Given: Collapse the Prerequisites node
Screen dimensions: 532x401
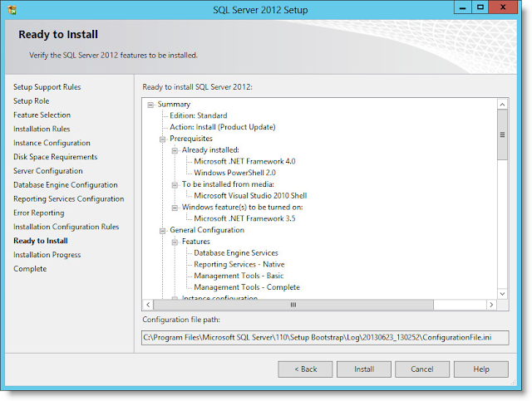Looking at the screenshot, I should (x=163, y=139).
